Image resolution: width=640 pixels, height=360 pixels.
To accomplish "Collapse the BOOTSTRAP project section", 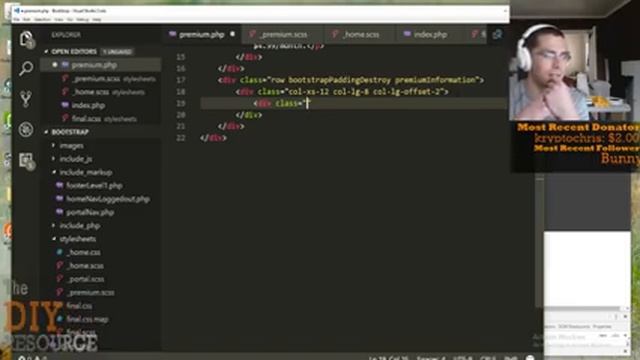I will pos(70,132).
